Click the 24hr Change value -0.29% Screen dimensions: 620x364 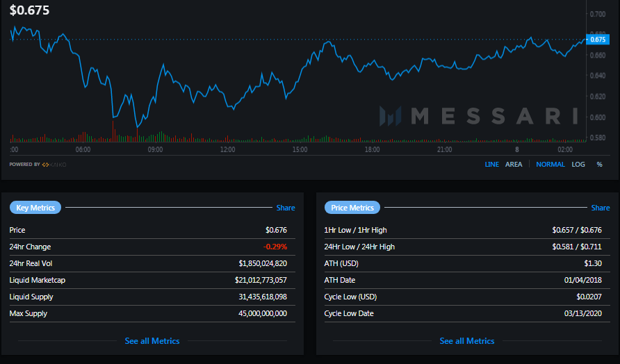(275, 247)
